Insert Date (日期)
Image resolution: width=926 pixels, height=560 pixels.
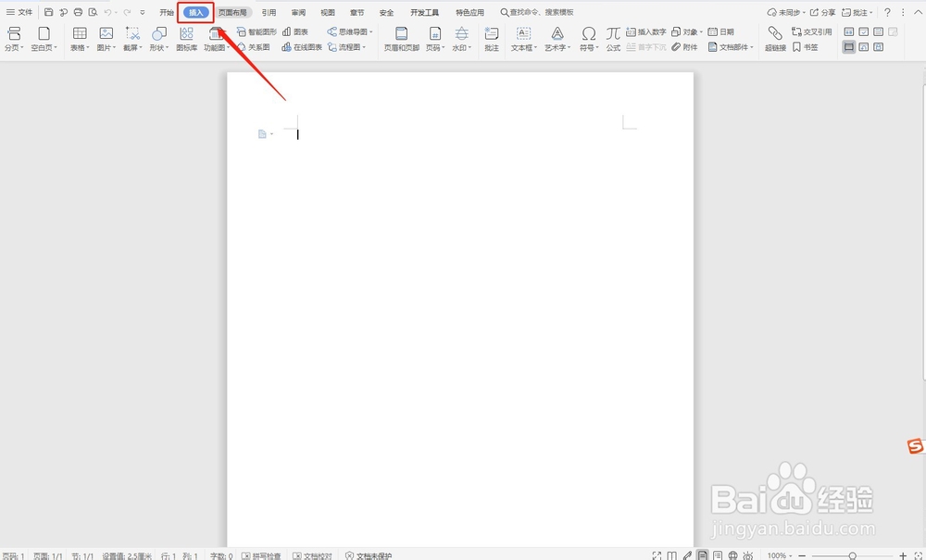721,31
